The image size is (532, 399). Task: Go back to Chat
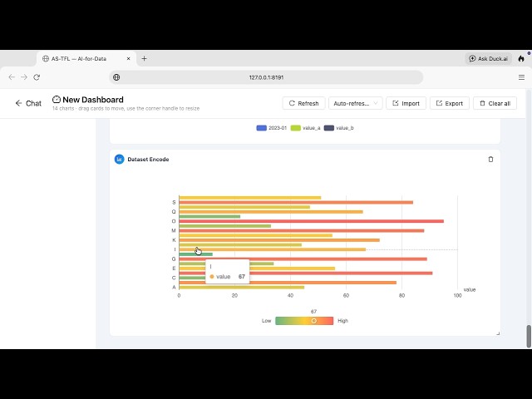[x=28, y=103]
